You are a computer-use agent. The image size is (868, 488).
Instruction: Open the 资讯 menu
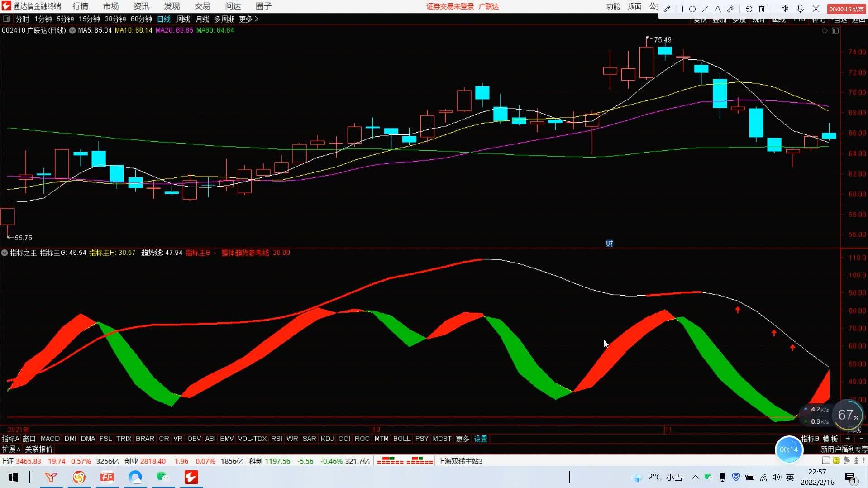[141, 6]
